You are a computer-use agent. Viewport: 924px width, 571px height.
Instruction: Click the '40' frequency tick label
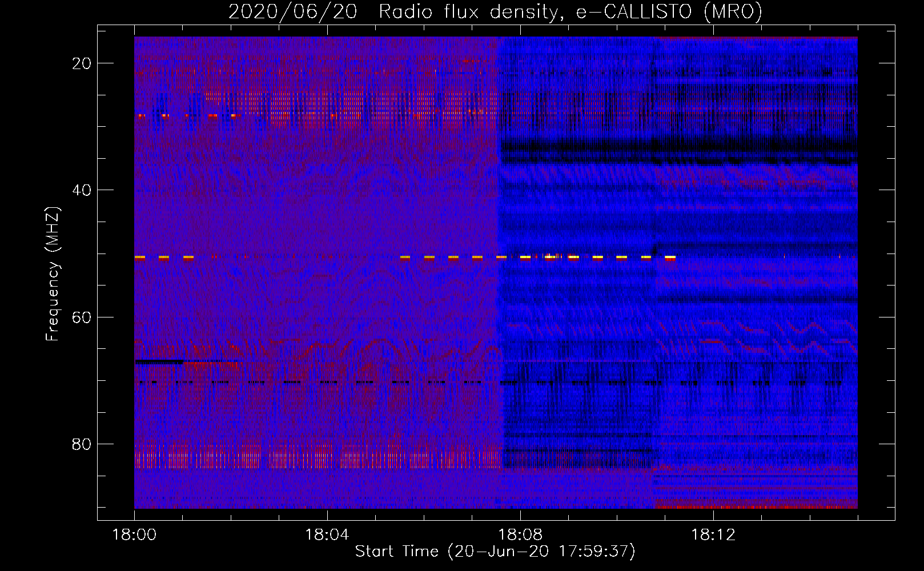[x=82, y=190]
